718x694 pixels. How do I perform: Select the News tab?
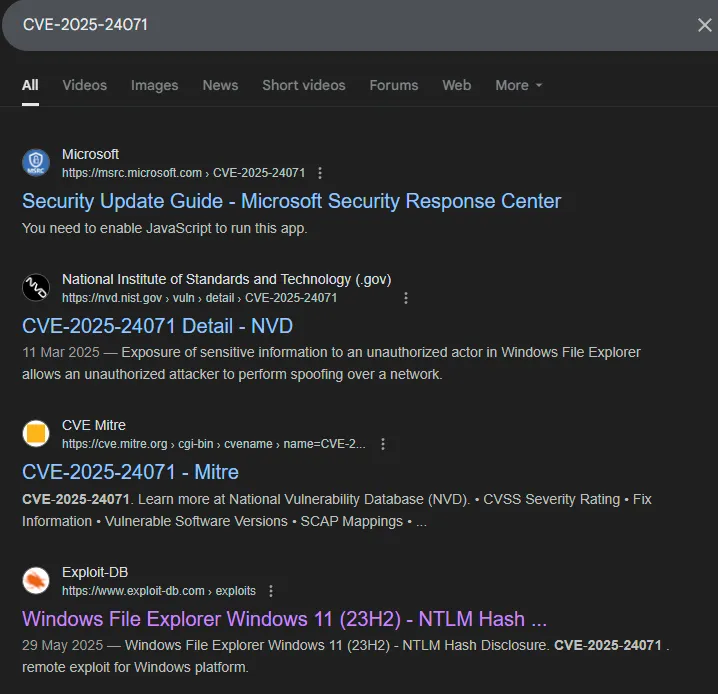[x=220, y=85]
